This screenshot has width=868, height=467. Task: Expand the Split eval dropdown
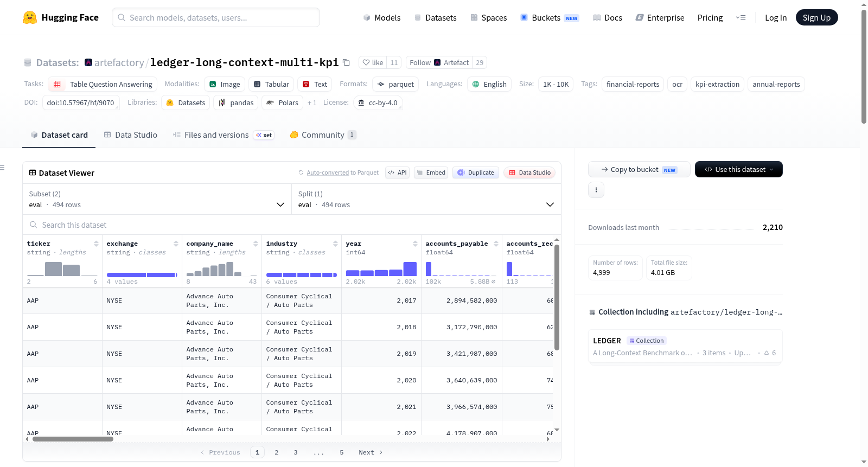(426, 199)
